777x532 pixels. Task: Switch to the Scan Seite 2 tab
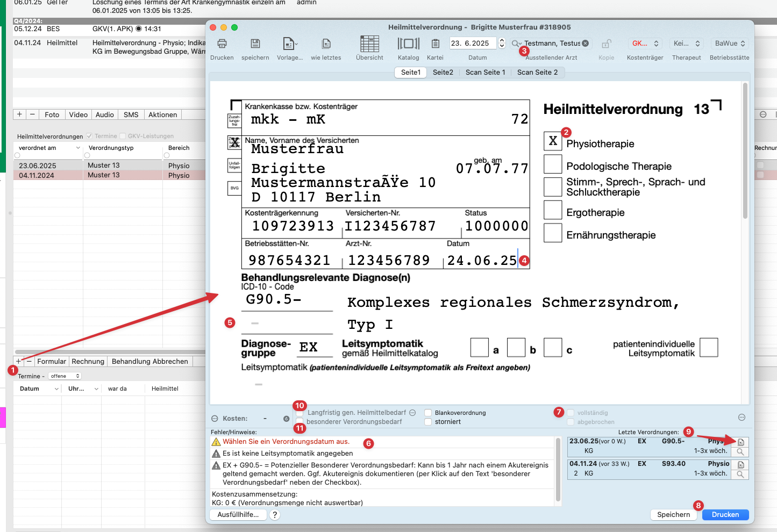[538, 73]
